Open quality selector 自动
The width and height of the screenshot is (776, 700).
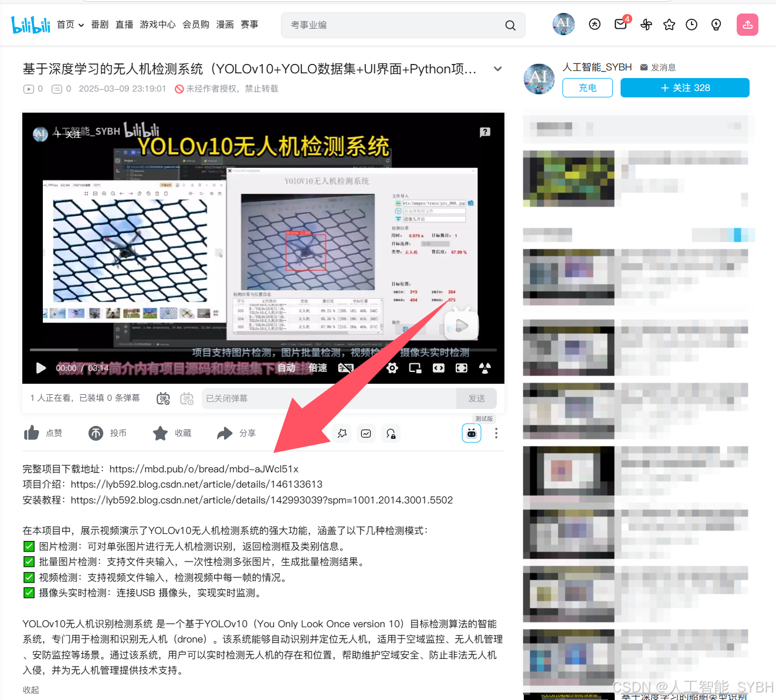[286, 368]
